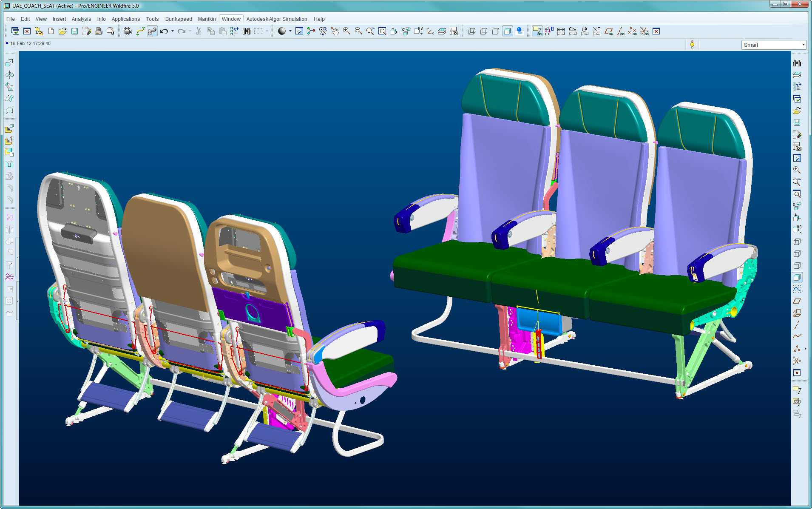Screen dimensions: 812x509
Task: Open the Undo history dropdown arrow
Action: (x=172, y=31)
